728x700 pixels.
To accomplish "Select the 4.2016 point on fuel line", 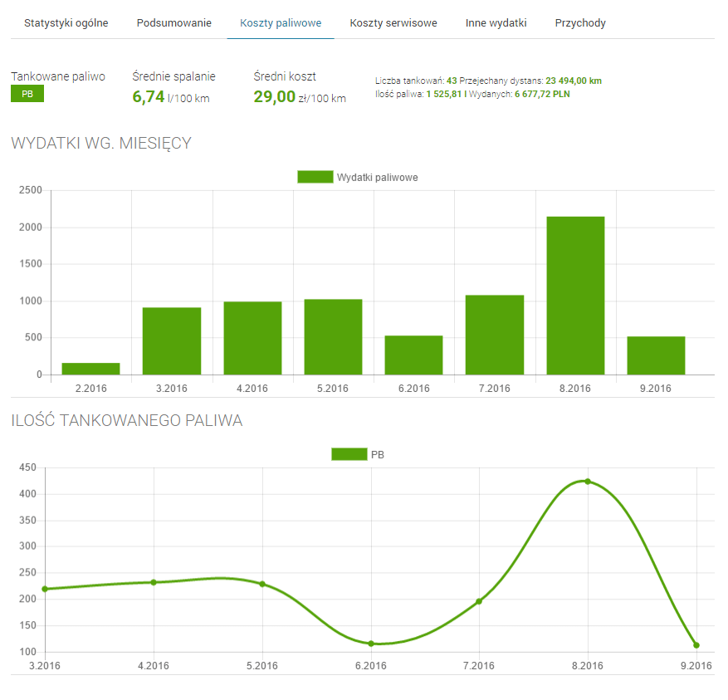I will (154, 582).
